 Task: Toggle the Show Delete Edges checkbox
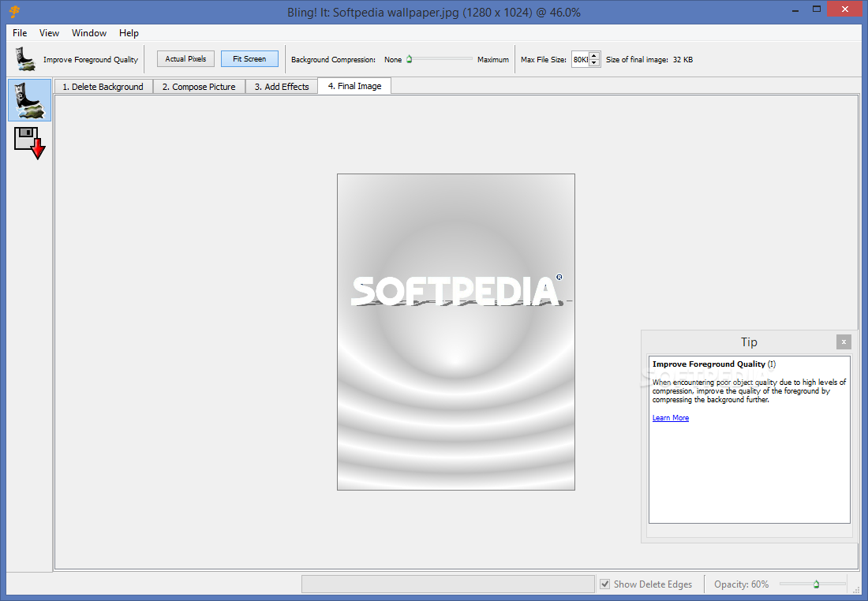[x=605, y=584]
